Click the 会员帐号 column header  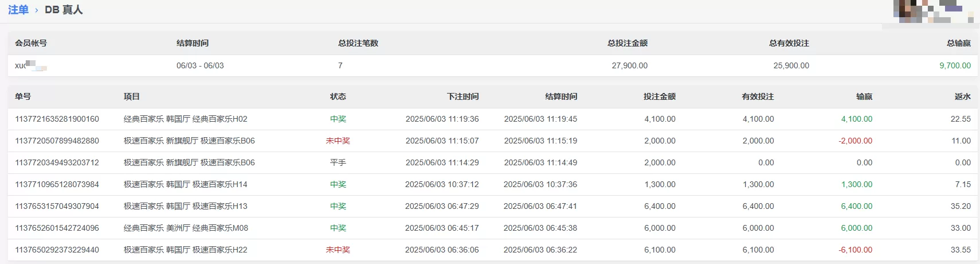pos(31,43)
